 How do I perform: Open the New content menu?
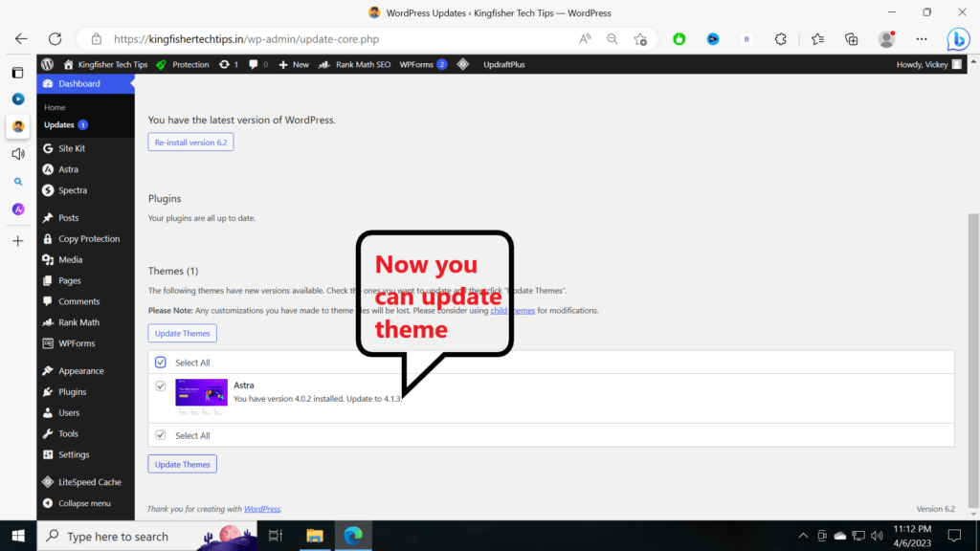294,64
